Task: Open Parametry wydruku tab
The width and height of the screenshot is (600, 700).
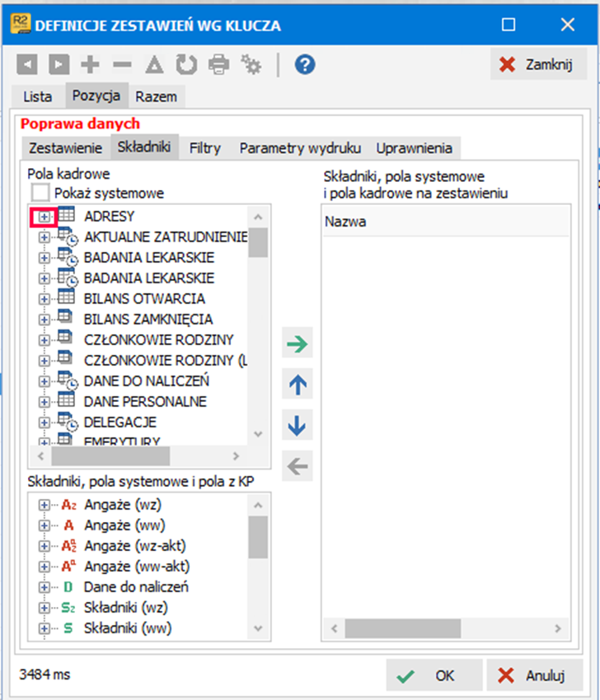Action: point(300,148)
